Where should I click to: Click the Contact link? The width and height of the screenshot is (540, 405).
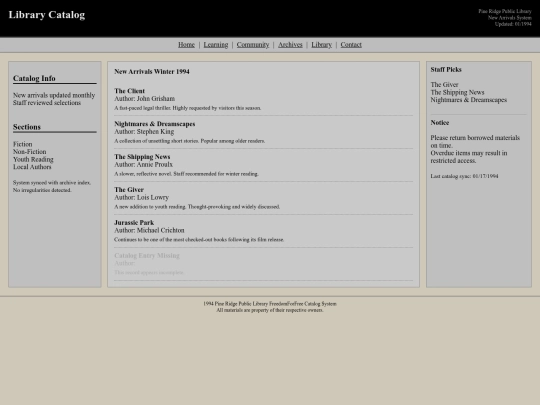(351, 45)
